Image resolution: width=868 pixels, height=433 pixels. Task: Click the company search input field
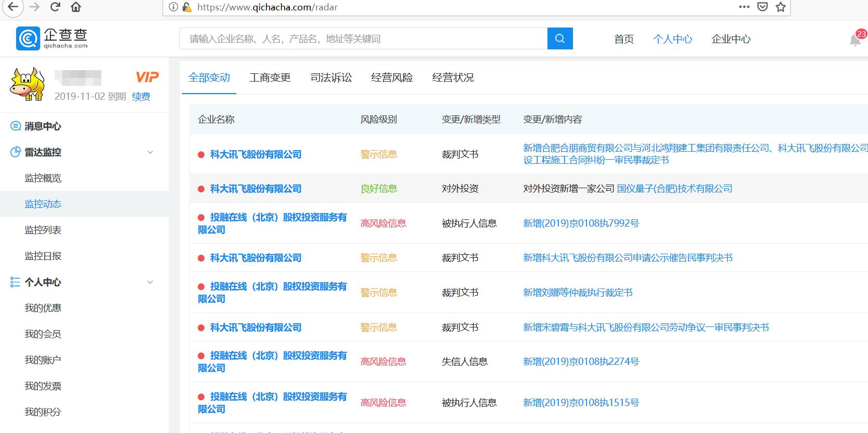click(363, 38)
